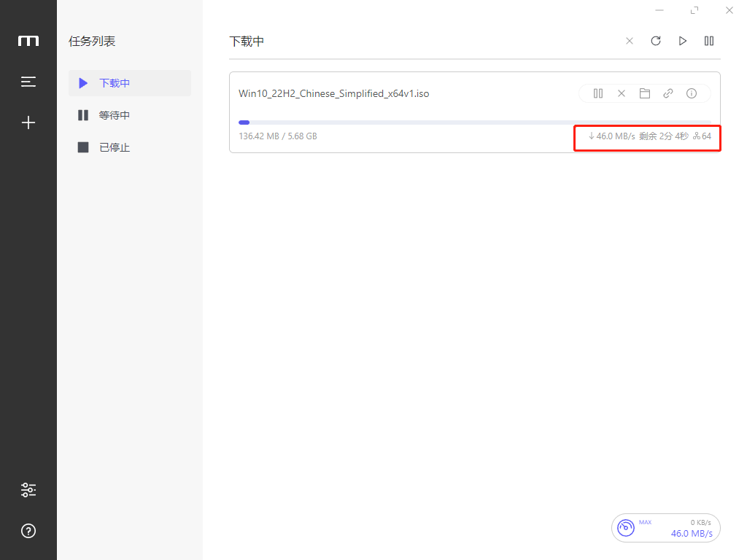Remove the Win10 ISO download task

click(x=622, y=93)
